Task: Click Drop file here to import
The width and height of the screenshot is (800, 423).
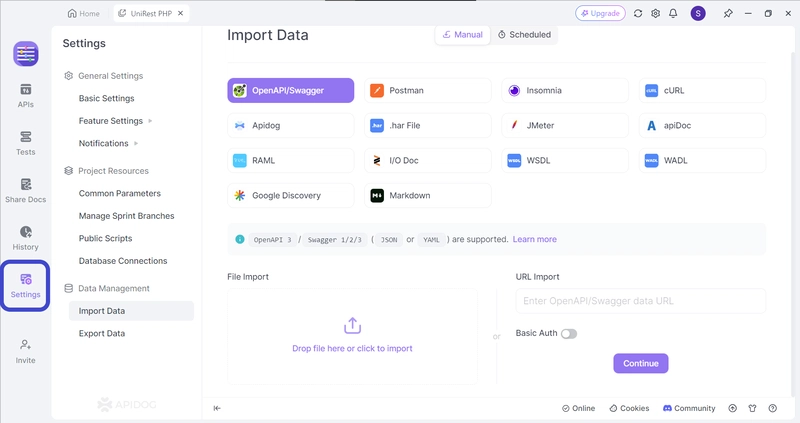Action: (352, 336)
